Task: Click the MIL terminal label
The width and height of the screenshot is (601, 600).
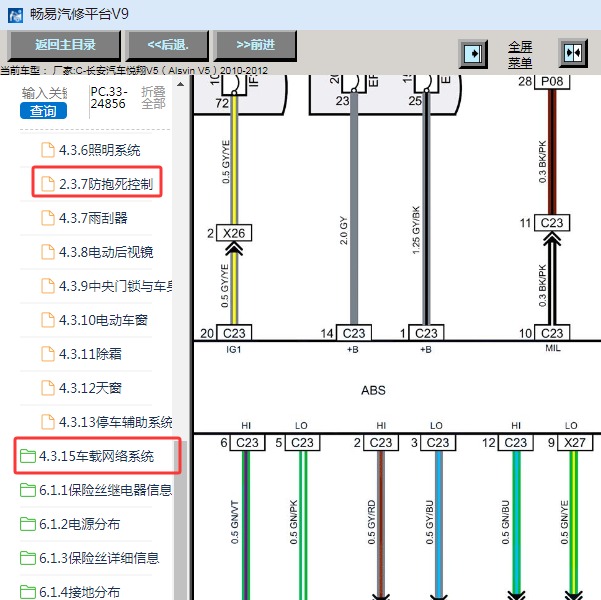Action: point(553,348)
